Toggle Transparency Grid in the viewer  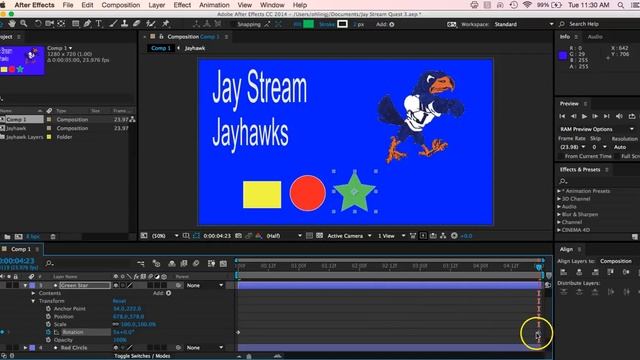[x=320, y=236]
